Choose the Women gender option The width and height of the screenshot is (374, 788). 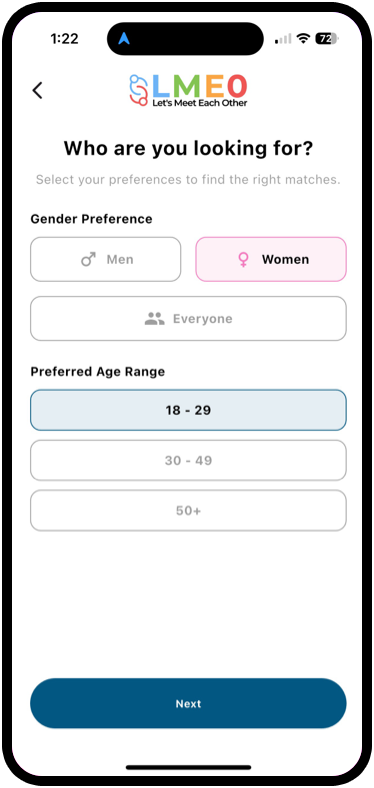(x=271, y=259)
